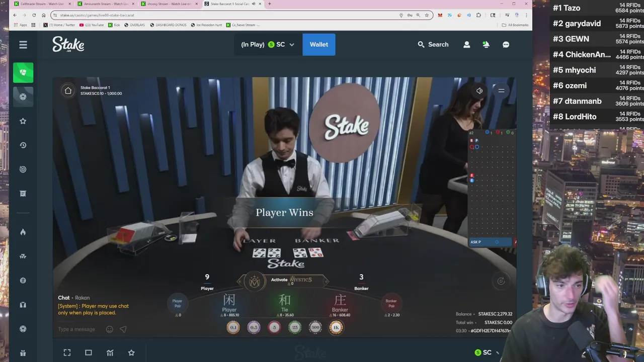Mute the game sound speaker icon
Viewport: 644px width, 362px height.
click(x=479, y=90)
